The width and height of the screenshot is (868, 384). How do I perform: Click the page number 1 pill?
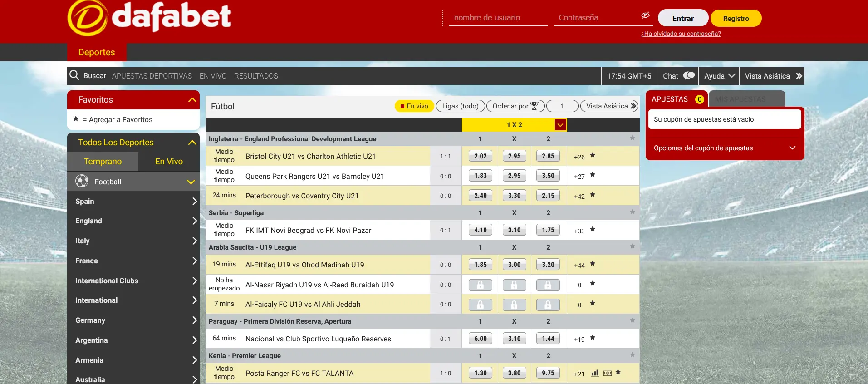tap(562, 106)
